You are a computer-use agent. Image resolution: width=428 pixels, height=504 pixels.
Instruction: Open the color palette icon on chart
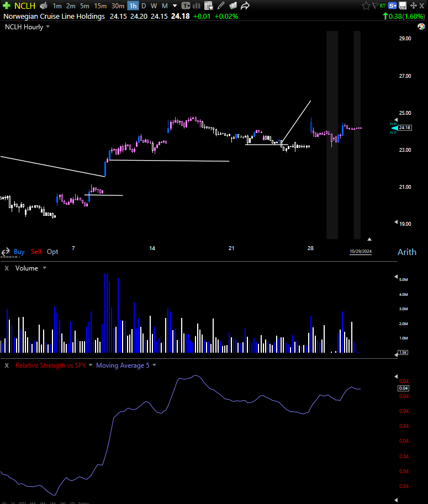coord(421,26)
